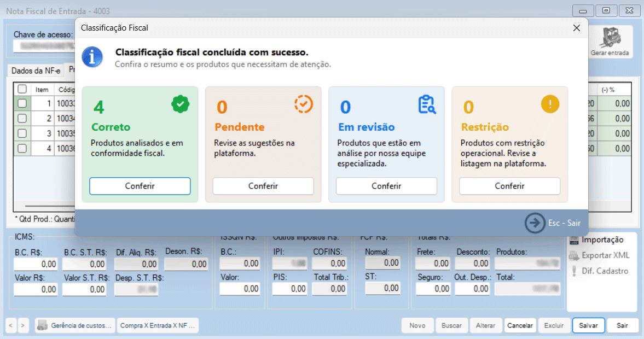The height and width of the screenshot is (339, 644).
Task: Click the Cancelar button
Action: (520, 325)
